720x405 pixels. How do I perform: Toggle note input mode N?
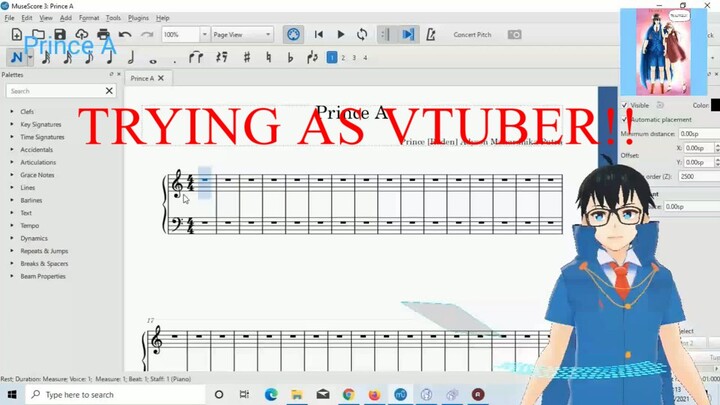pyautogui.click(x=17, y=57)
